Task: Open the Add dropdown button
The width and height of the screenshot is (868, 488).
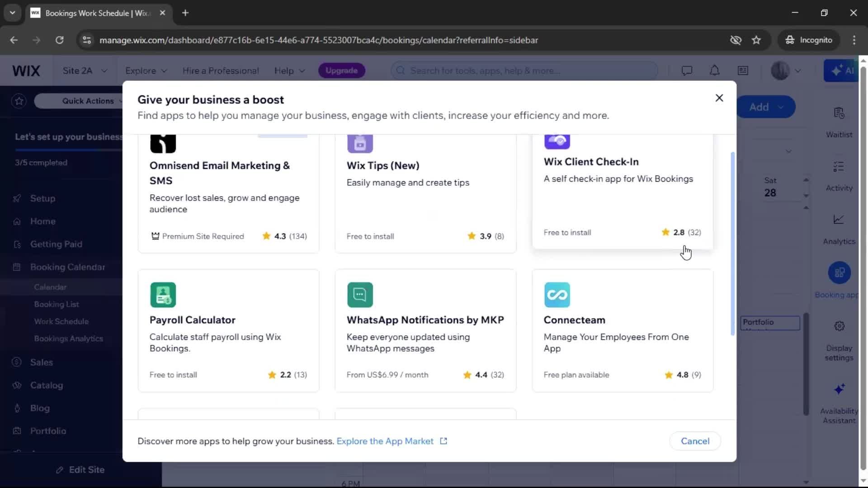Action: 766,107
